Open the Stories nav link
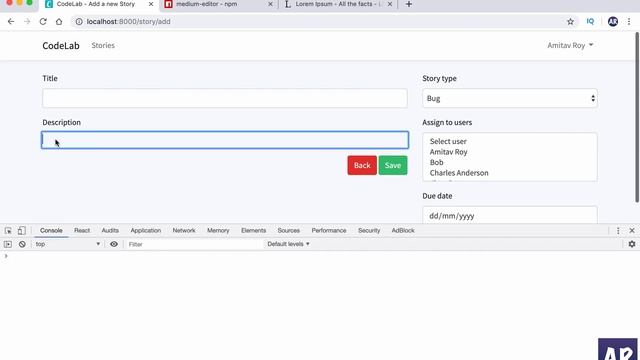 pyautogui.click(x=103, y=45)
